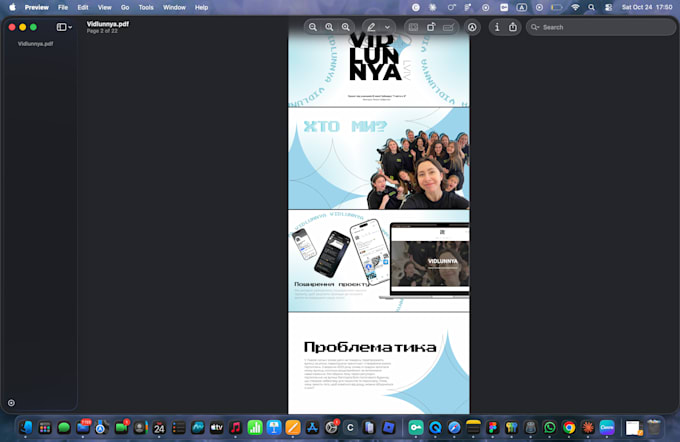Open the View menu

105,7
